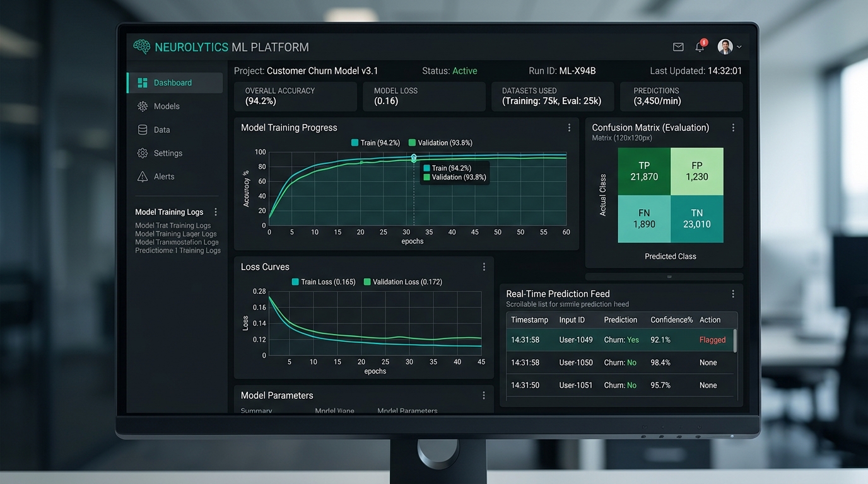Open Model Parameters panel options menu
The width and height of the screenshot is (868, 484).
click(484, 396)
